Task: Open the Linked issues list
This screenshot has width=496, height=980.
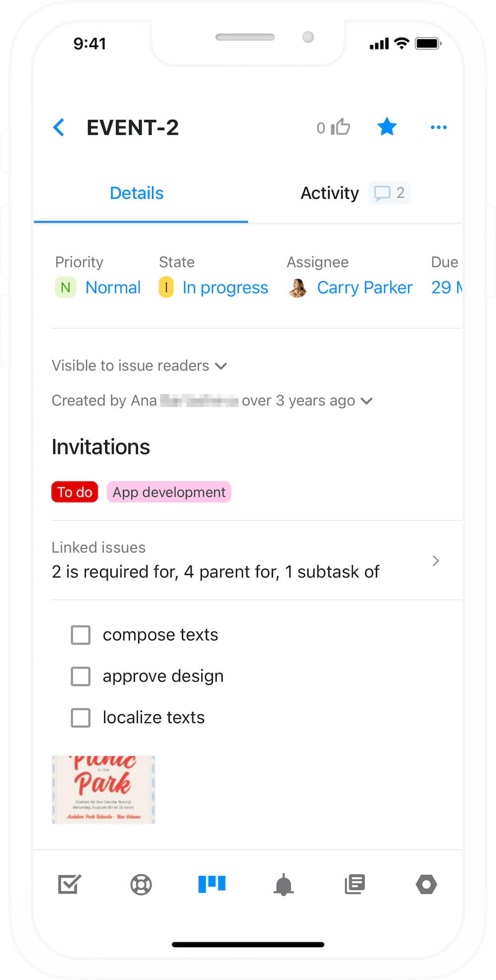Action: click(x=435, y=561)
